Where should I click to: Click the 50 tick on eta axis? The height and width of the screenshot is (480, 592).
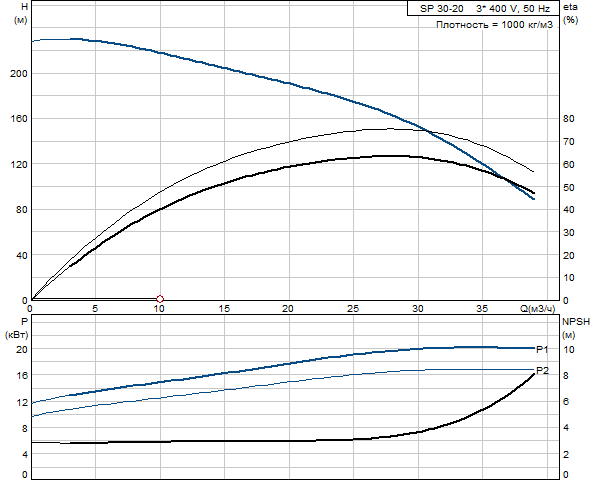(x=569, y=188)
